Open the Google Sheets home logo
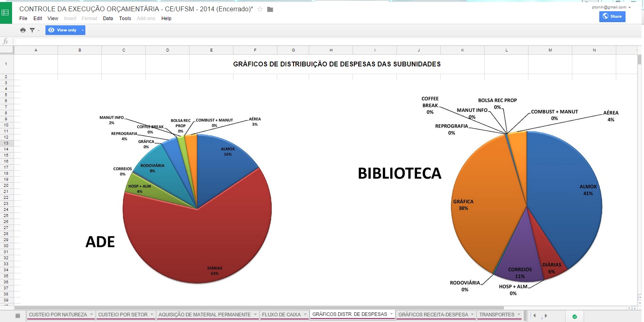 point(6,12)
